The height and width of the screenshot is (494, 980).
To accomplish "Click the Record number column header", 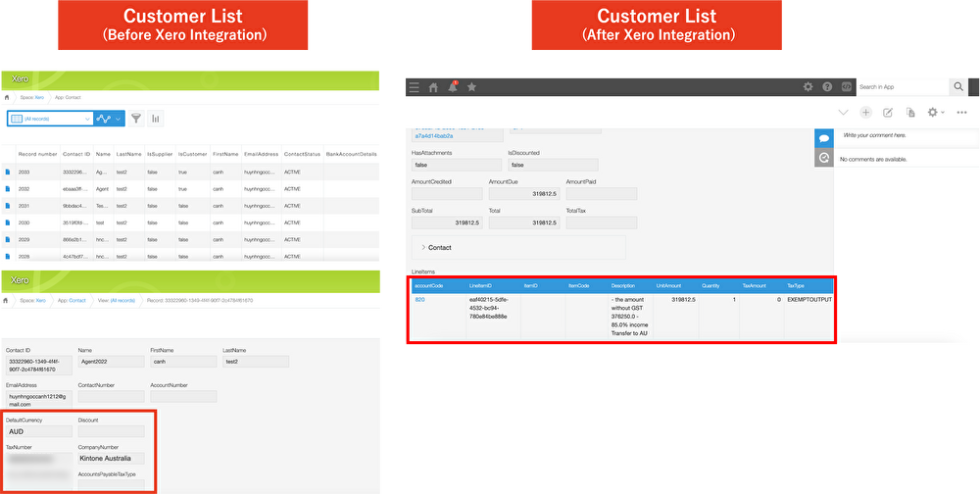I will [x=37, y=153].
